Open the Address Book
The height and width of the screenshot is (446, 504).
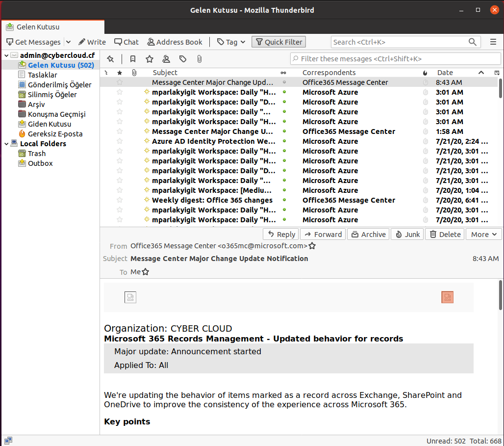tap(175, 42)
